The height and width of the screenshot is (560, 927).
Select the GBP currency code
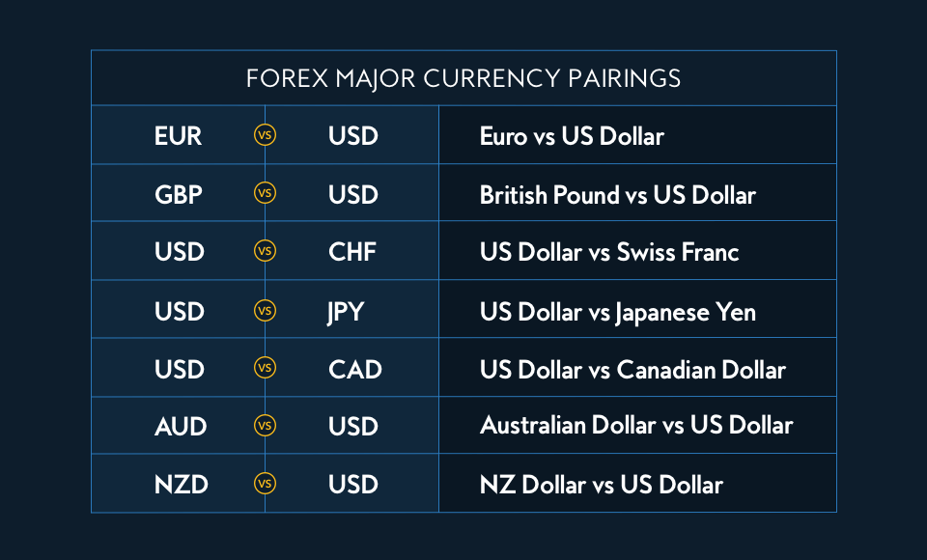click(179, 195)
